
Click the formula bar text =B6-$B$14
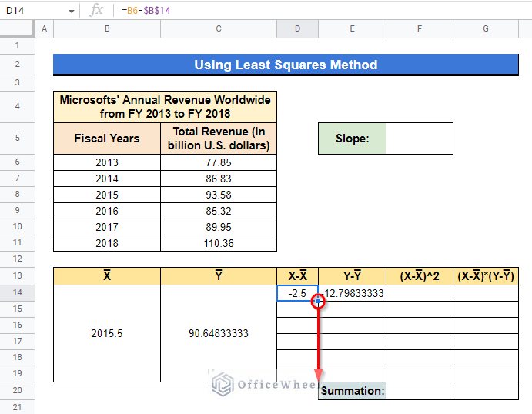[x=146, y=11]
